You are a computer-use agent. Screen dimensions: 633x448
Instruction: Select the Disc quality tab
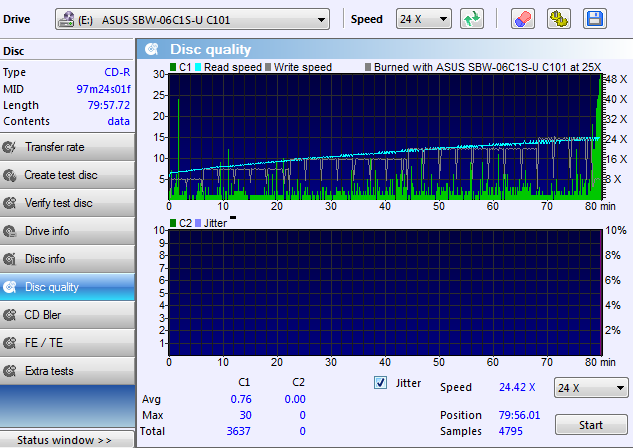(67, 287)
